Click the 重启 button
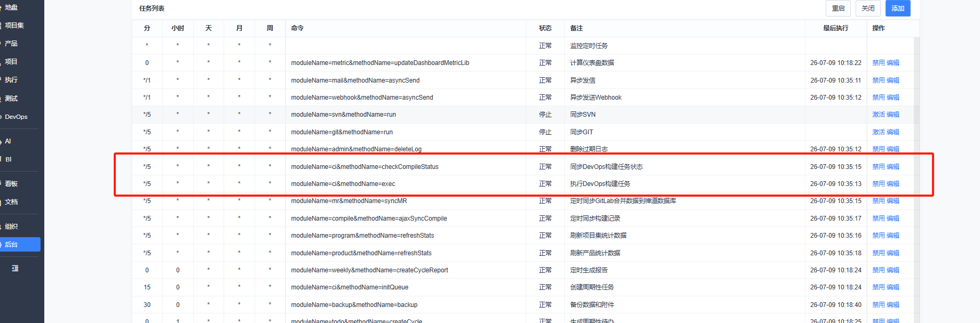This screenshot has width=980, height=323. click(838, 9)
